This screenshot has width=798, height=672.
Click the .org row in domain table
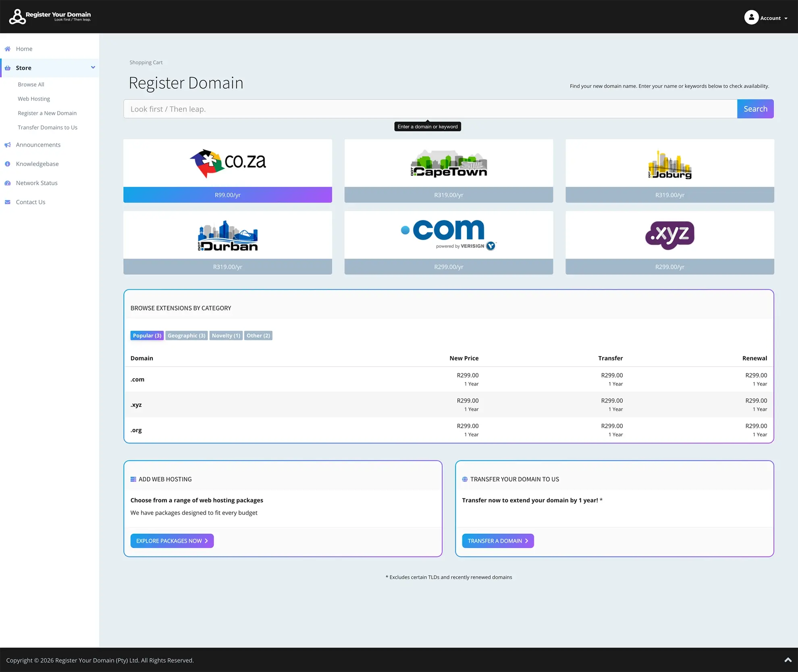click(x=449, y=430)
